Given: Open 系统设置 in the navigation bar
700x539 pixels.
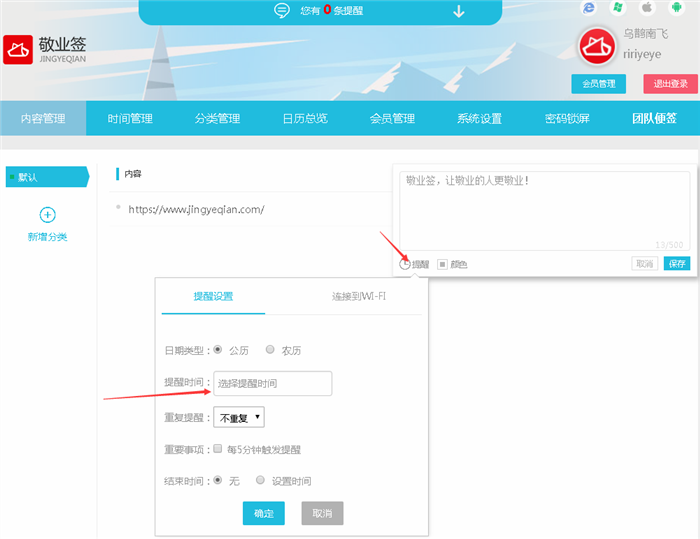Looking at the screenshot, I should point(479,118).
